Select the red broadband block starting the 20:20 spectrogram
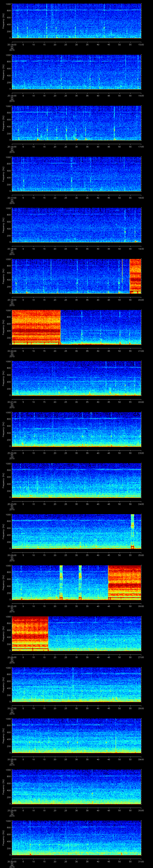Image resolution: width=153 pixels, height=868 pixels. 36,327
